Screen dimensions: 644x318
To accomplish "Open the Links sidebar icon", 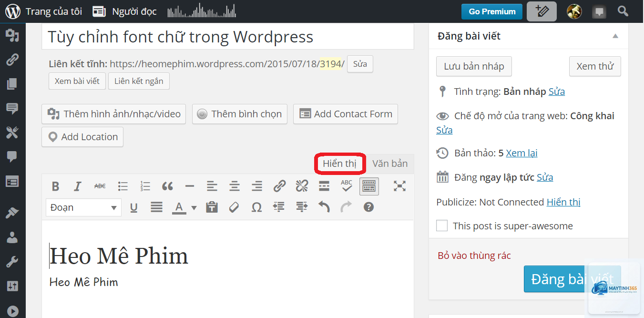I will 12,60.
